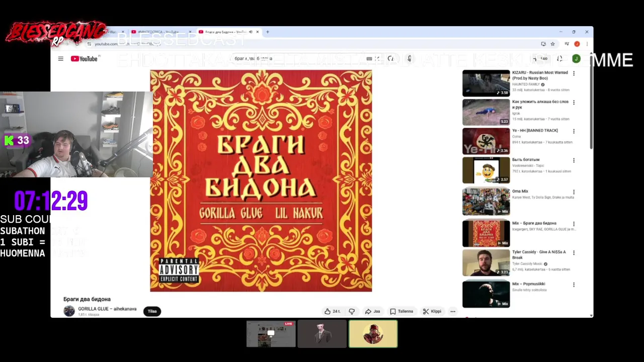This screenshot has width=644, height=362.
Task: Clear the search text with the X
Action: tap(377, 59)
